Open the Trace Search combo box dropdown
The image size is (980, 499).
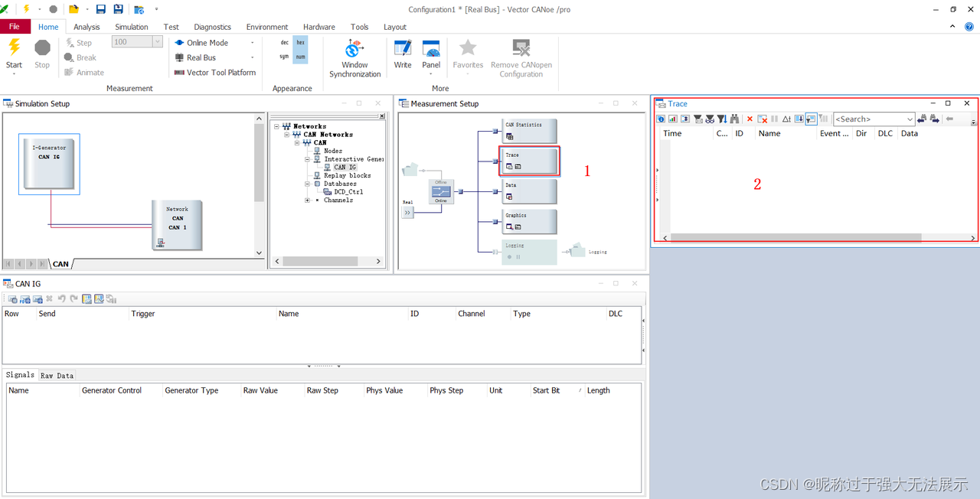click(910, 119)
